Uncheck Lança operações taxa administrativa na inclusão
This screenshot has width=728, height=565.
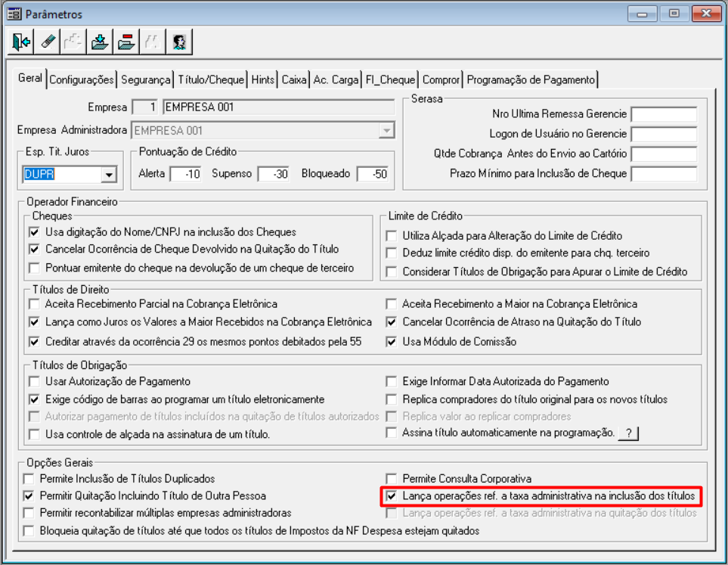pos(392,496)
